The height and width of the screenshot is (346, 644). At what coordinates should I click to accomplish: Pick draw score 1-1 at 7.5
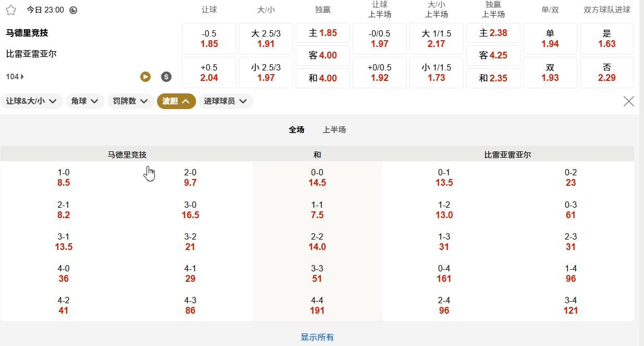(317, 210)
